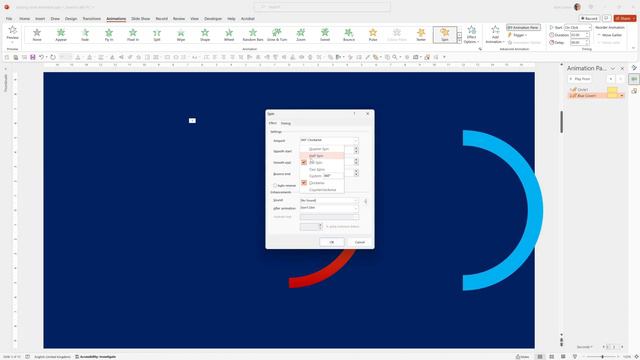Image resolution: width=640 pixels, height=360 pixels.
Task: Click the Preview animation button
Action: coord(12,34)
